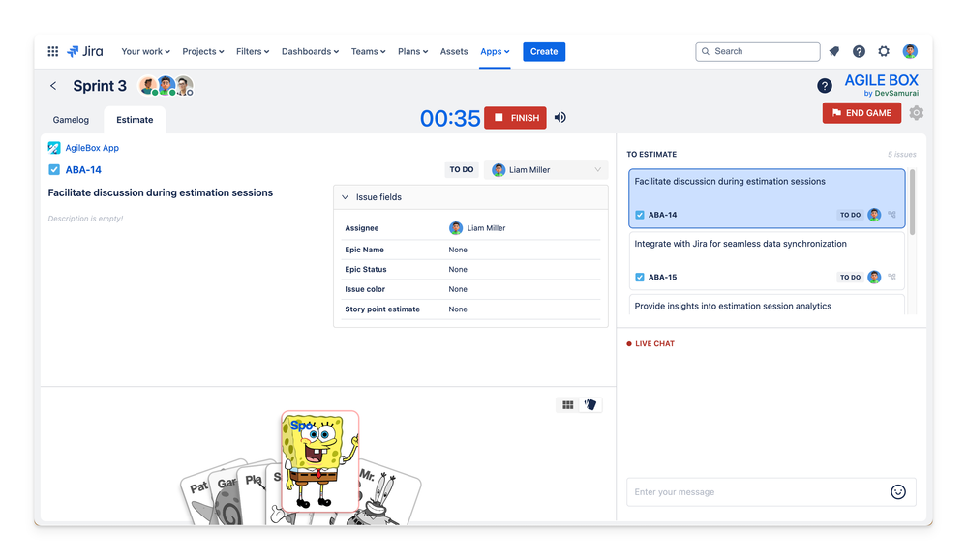Switch to the Gamelog tab

coord(71,120)
